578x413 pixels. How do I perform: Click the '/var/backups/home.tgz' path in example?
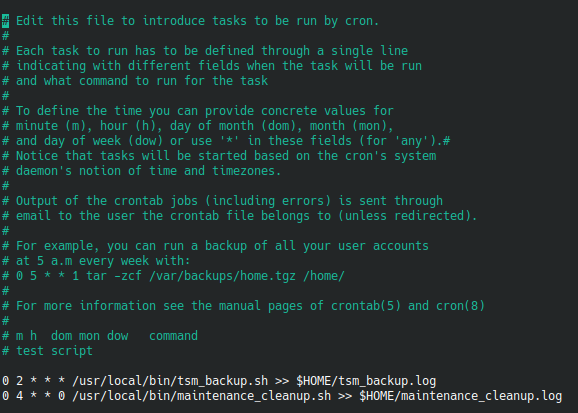(x=222, y=276)
